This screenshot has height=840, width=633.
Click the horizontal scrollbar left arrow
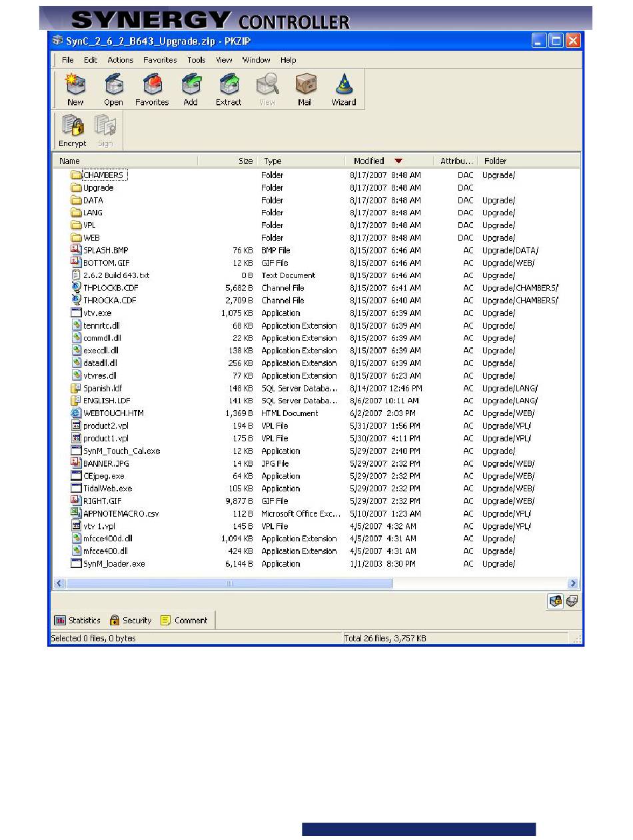(x=59, y=583)
